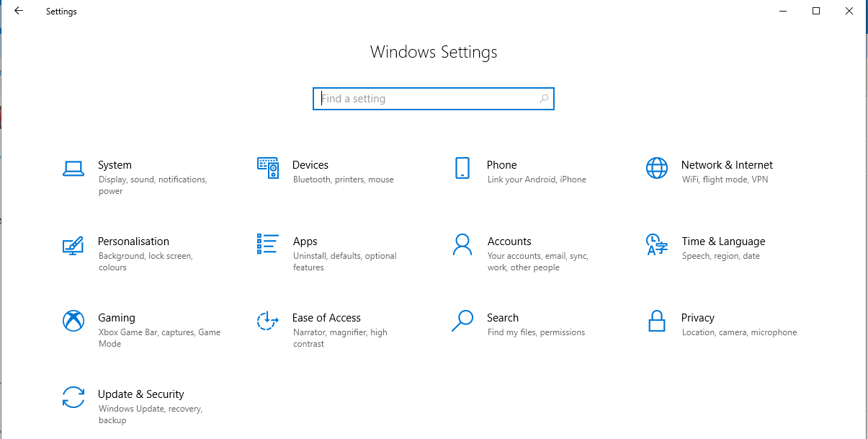Click the Ease of Access dotted-circle icon
The height and width of the screenshot is (439, 868).
coord(268,321)
